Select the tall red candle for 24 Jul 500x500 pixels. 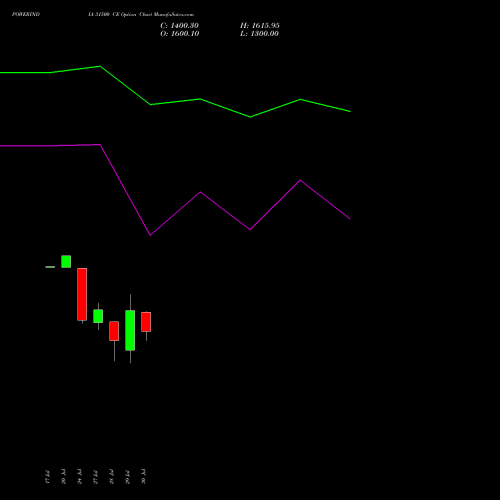pyautogui.click(x=82, y=294)
